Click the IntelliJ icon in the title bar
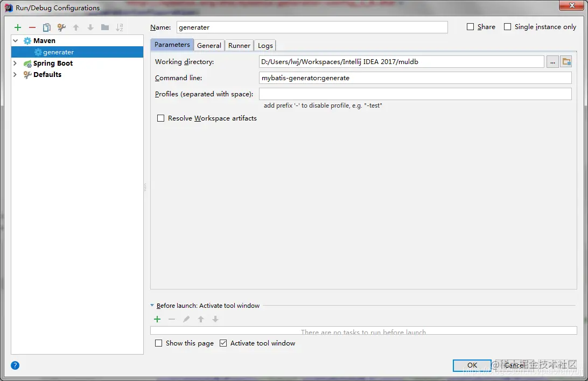Viewport: 588px width, 381px height. click(9, 8)
